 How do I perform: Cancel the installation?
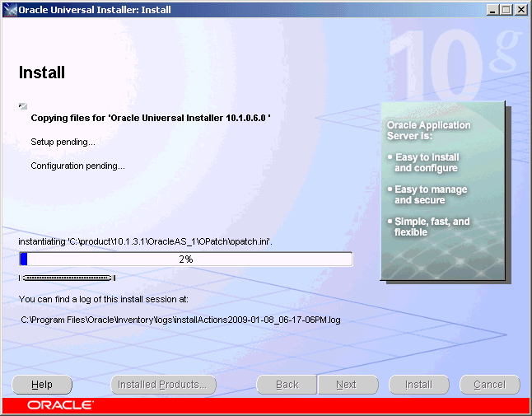490,385
